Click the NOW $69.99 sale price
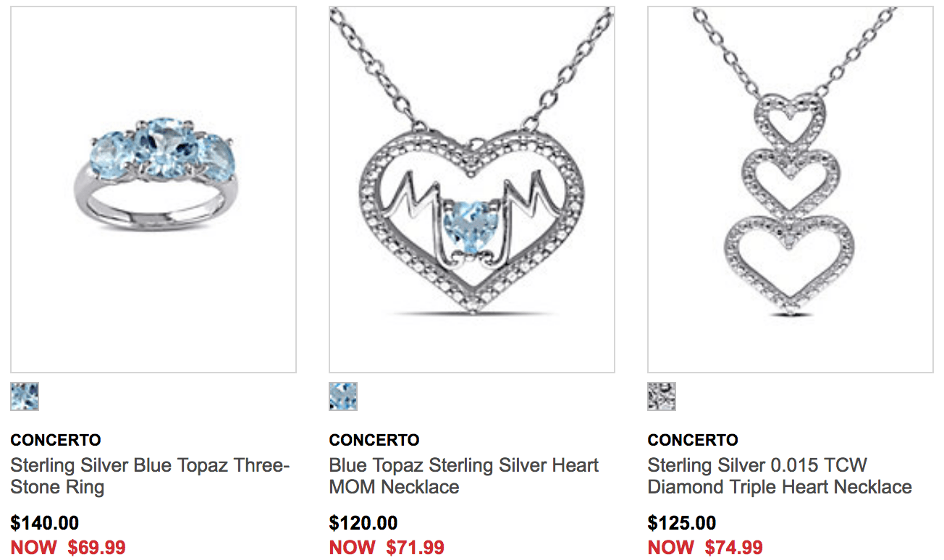 click(x=68, y=548)
